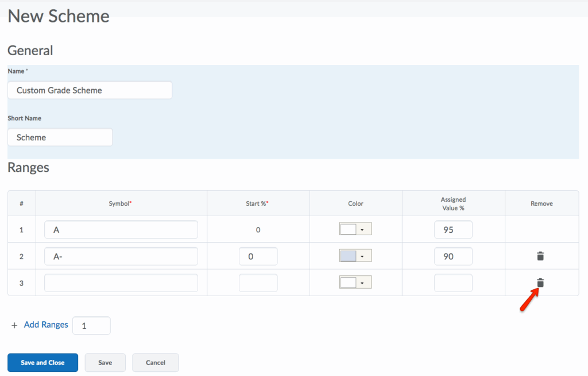Click the Symbol field containing A
This screenshot has width=588, height=376.
[x=121, y=229]
